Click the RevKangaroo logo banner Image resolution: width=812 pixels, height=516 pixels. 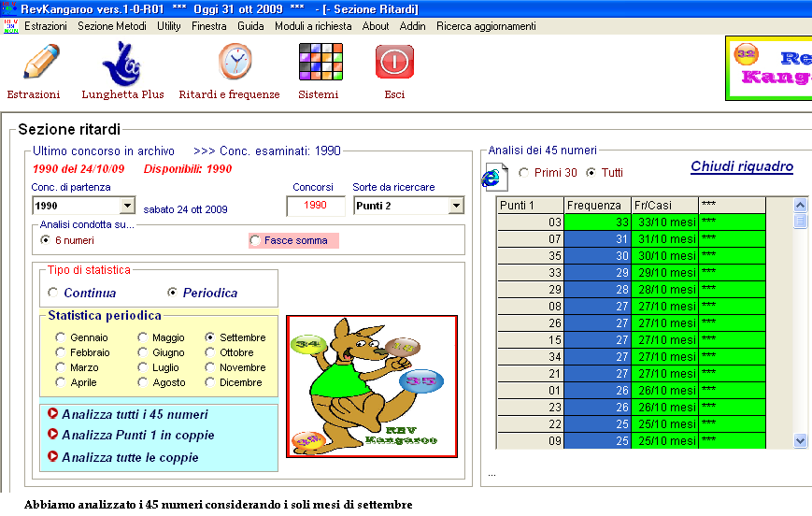(x=768, y=68)
